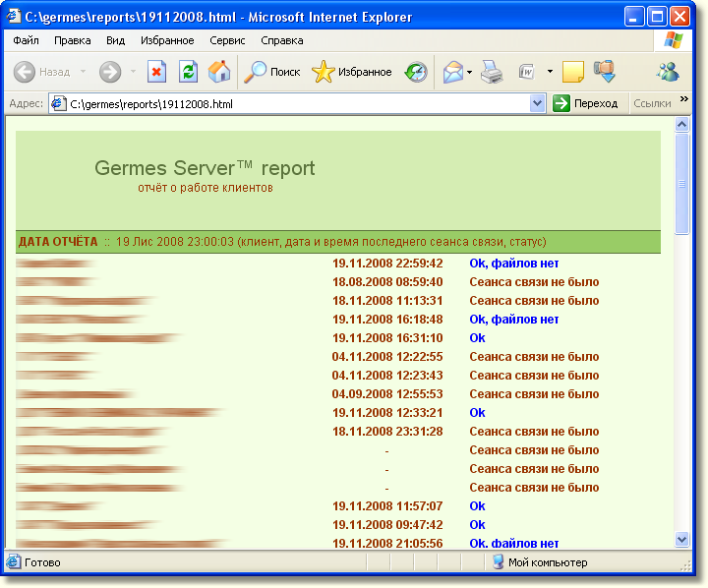
Task: Open Избранное star favorites panel
Action: coord(352,72)
